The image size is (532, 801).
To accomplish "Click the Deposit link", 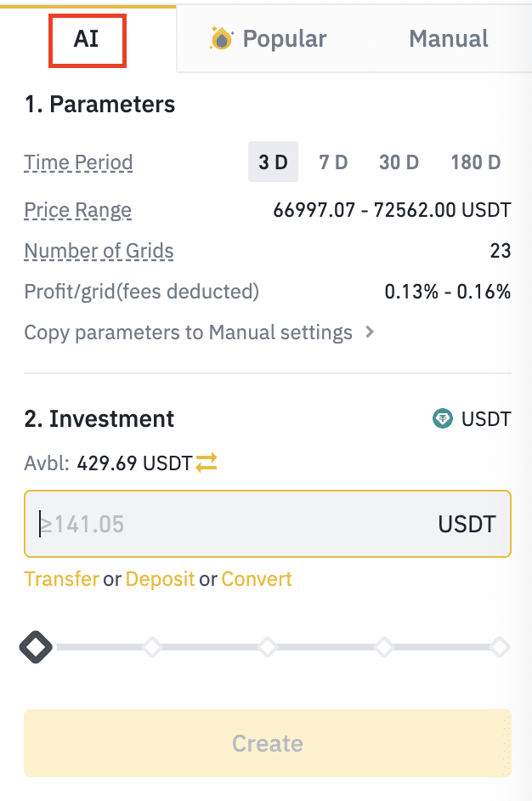I will 160,579.
